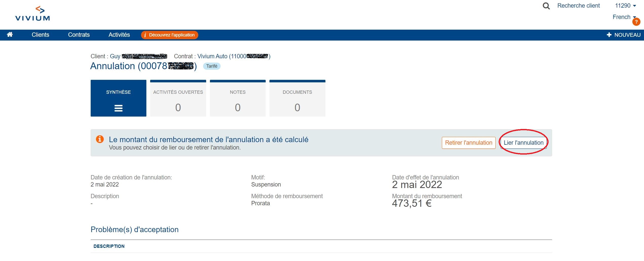This screenshot has height=261, width=644.
Task: Open the Contrats menu
Action: (79, 35)
